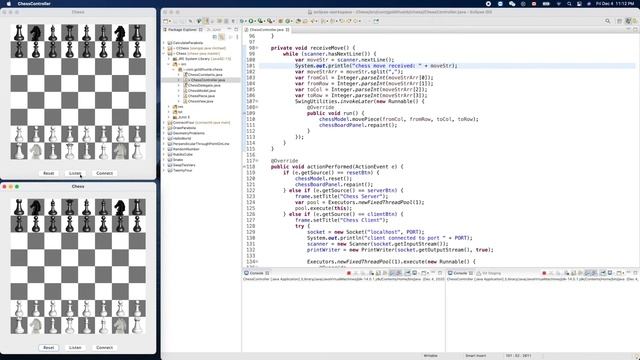The image size is (640, 360).
Task: Click the battery icon in the menu bar
Action: (546, 4)
